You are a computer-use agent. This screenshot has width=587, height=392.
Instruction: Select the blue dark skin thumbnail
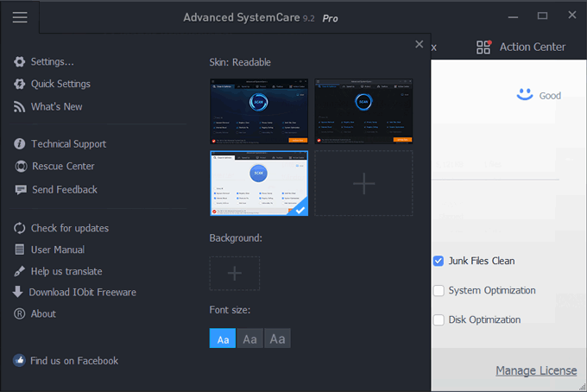[259, 111]
